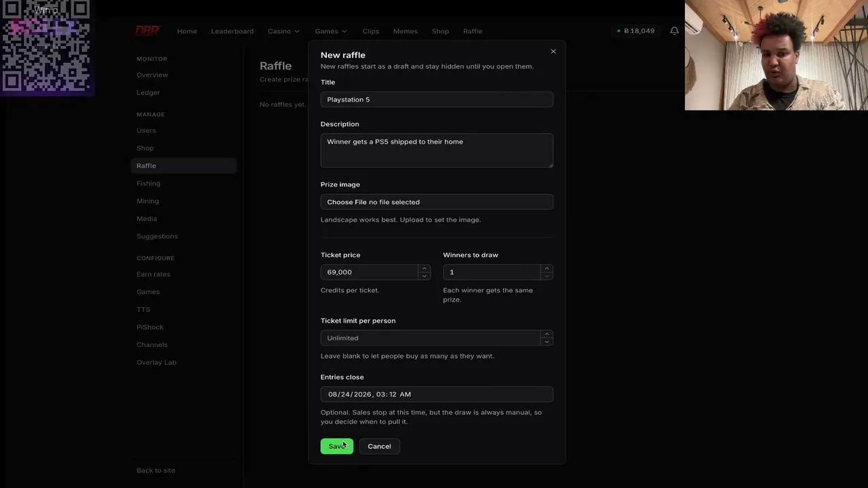Image resolution: width=868 pixels, height=488 pixels.
Task: Cancel the new raffle dialog
Action: (x=379, y=446)
